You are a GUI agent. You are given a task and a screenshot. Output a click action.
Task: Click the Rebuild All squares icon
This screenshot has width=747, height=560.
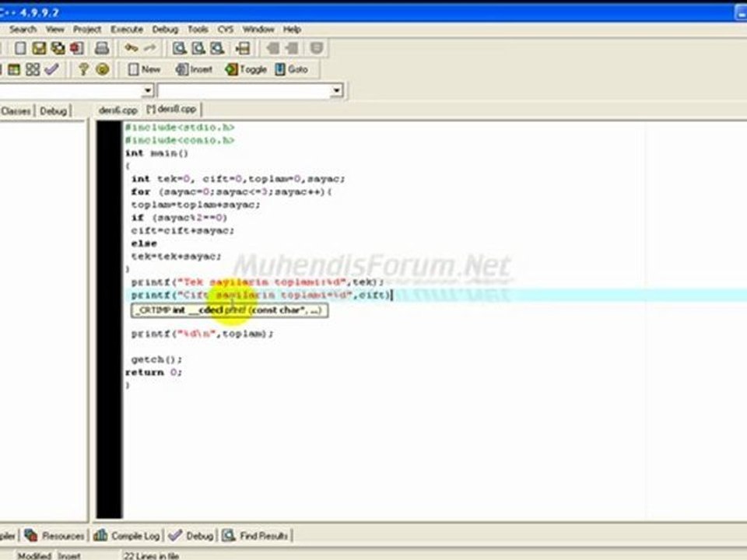[33, 69]
